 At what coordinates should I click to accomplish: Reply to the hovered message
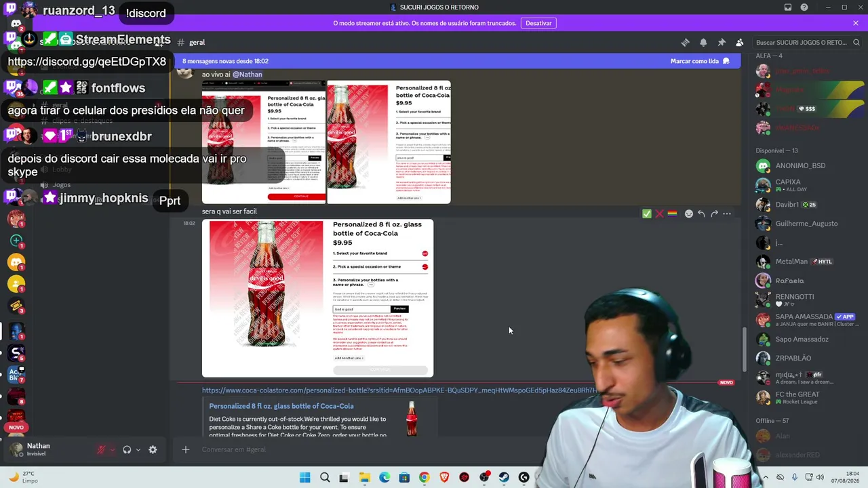(701, 213)
